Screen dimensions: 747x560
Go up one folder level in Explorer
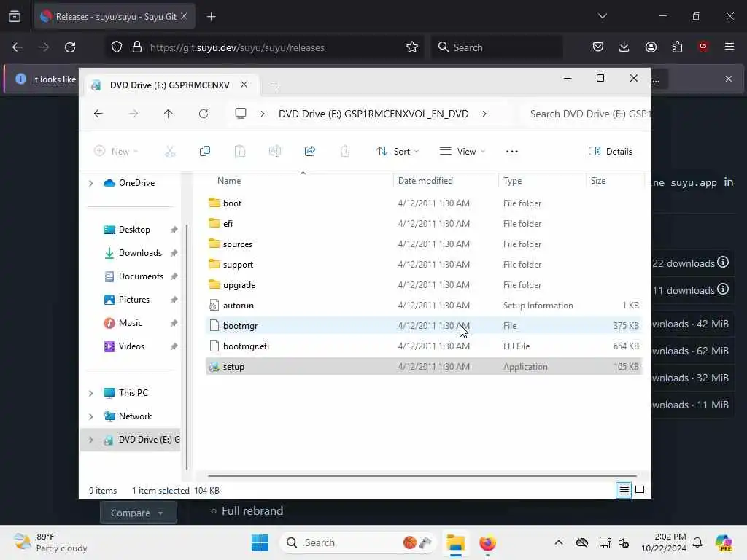click(169, 114)
